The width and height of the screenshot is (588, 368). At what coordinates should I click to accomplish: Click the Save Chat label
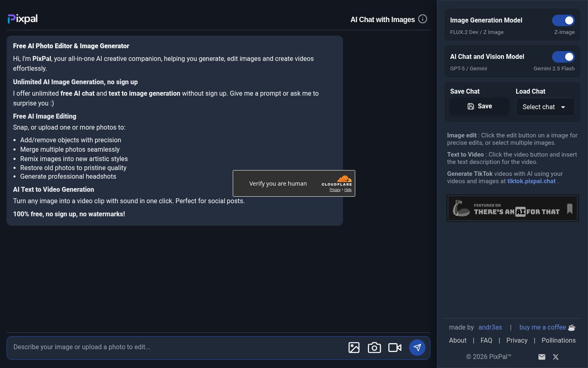(465, 92)
